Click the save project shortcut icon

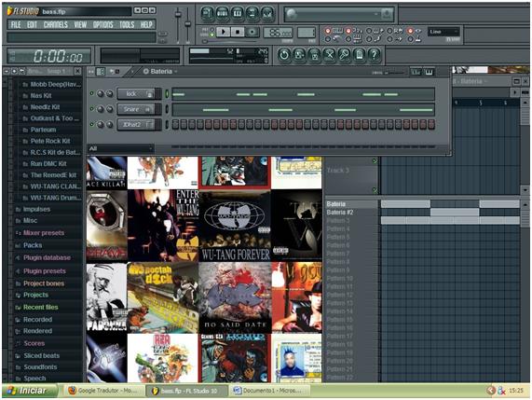click(x=299, y=54)
